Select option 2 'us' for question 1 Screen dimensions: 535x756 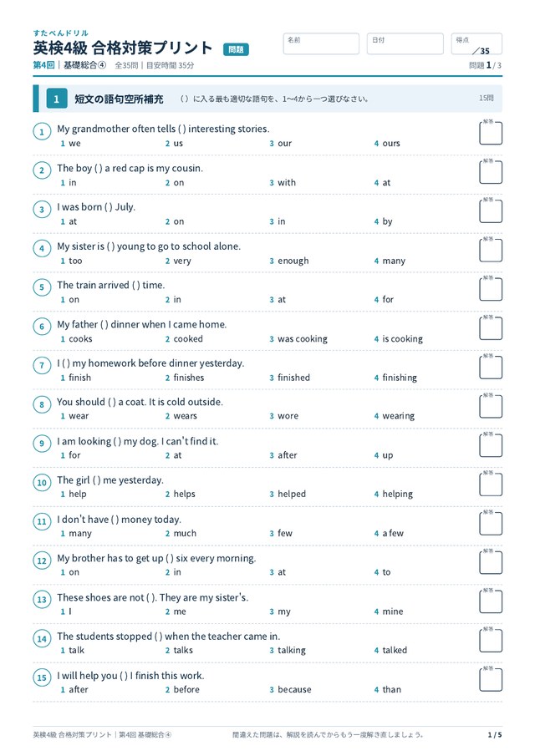(174, 144)
